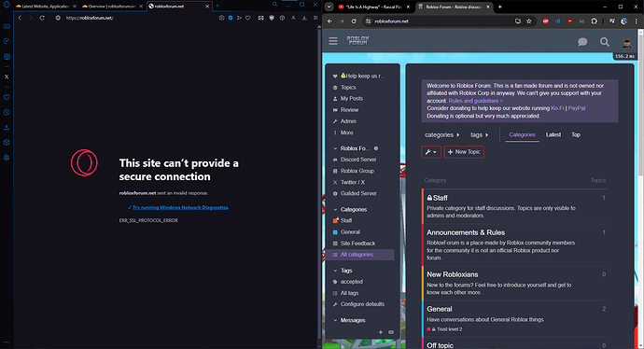Take snapshot with Opera camera icon
This screenshot has height=349, width=644.
pyautogui.click(x=222, y=18)
